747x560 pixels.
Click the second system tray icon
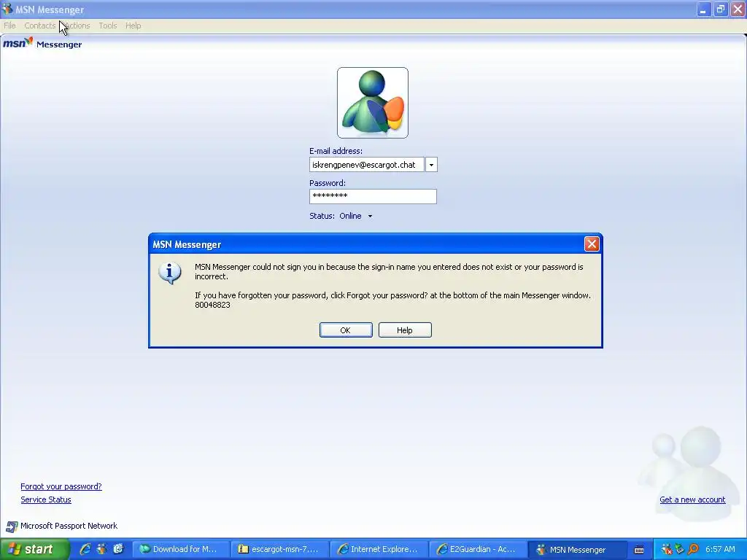click(680, 550)
